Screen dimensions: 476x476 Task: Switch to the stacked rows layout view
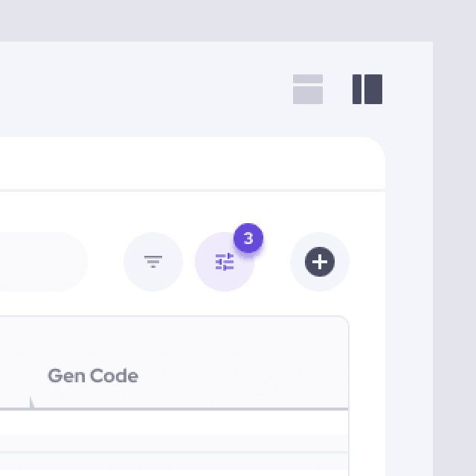pos(308,89)
